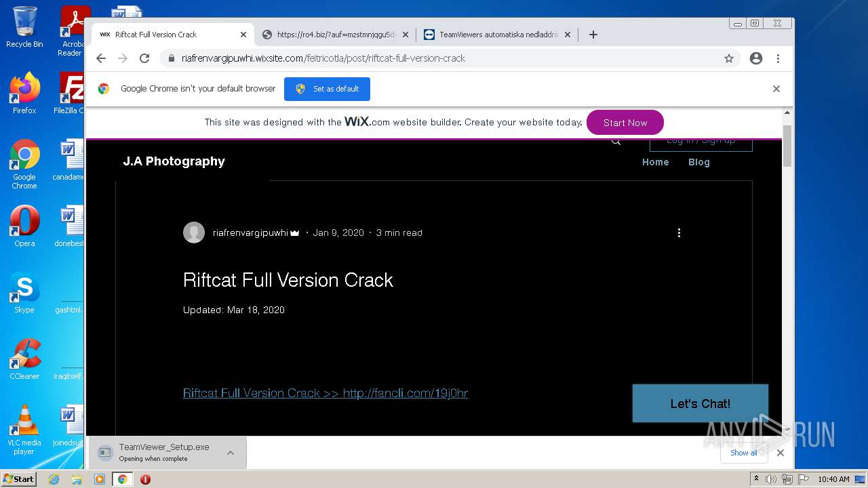
Task: Open Internet Explorer from the taskbar
Action: tap(54, 479)
